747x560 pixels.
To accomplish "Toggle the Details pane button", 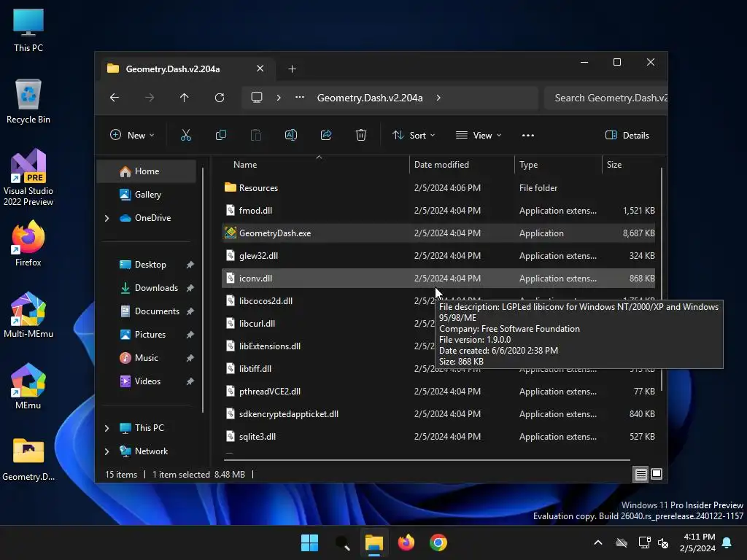I will tap(627, 135).
